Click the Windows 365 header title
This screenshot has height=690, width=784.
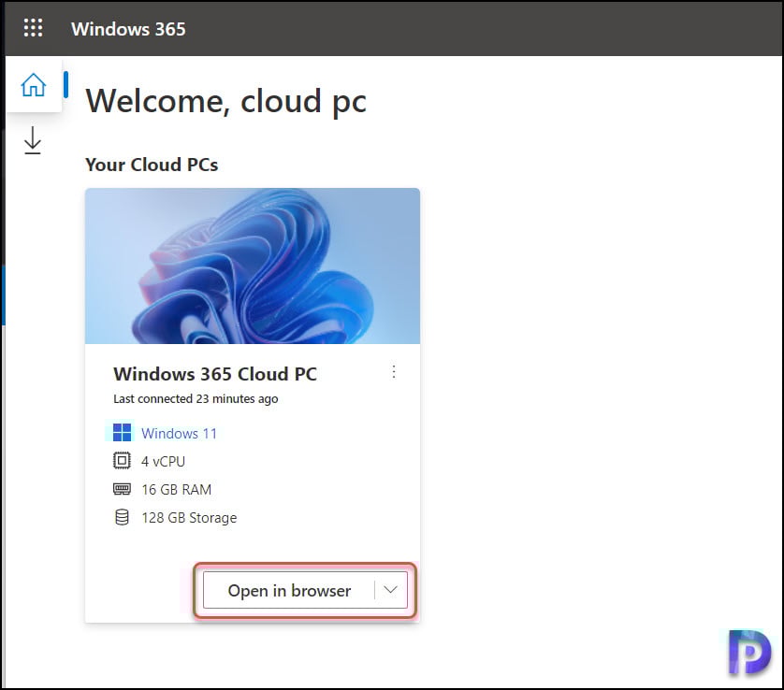pyautogui.click(x=128, y=29)
